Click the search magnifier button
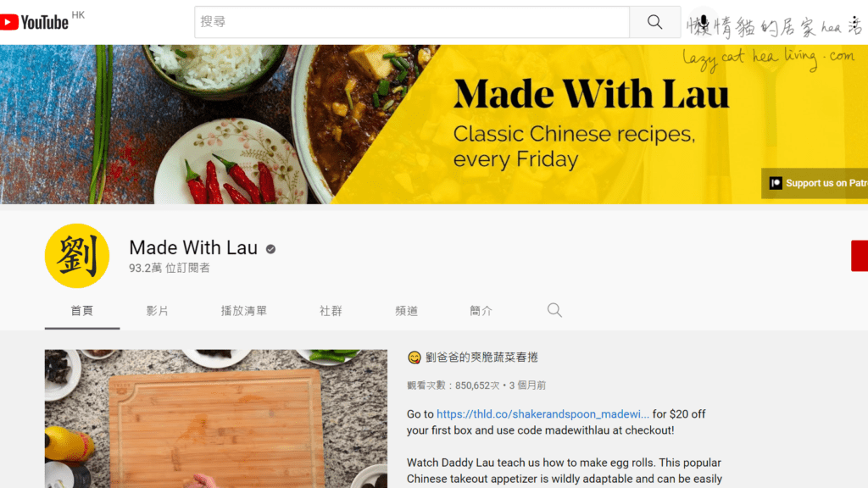 point(655,22)
